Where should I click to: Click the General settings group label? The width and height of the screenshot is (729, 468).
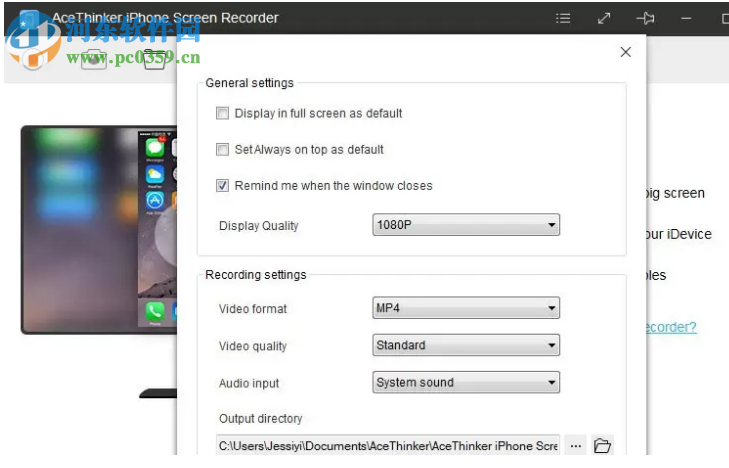(250, 83)
